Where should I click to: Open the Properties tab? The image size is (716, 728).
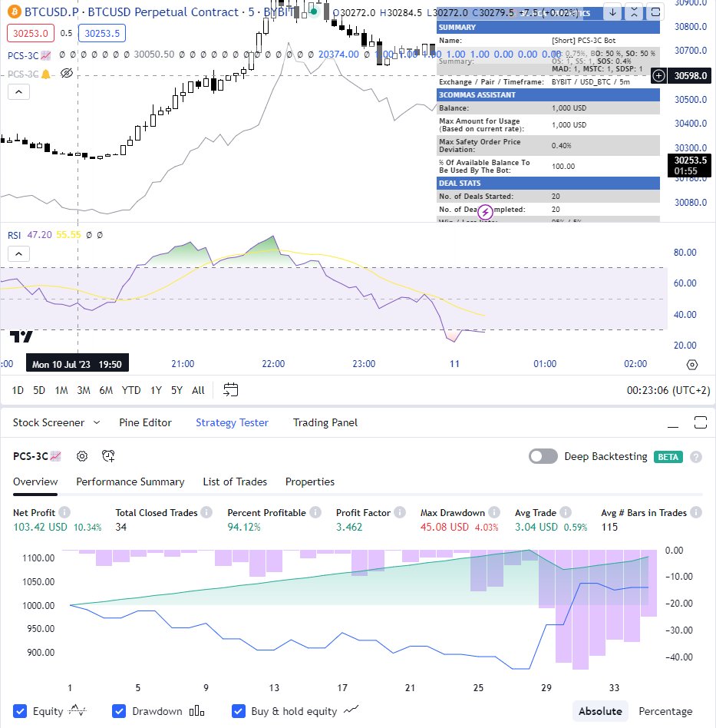click(310, 482)
